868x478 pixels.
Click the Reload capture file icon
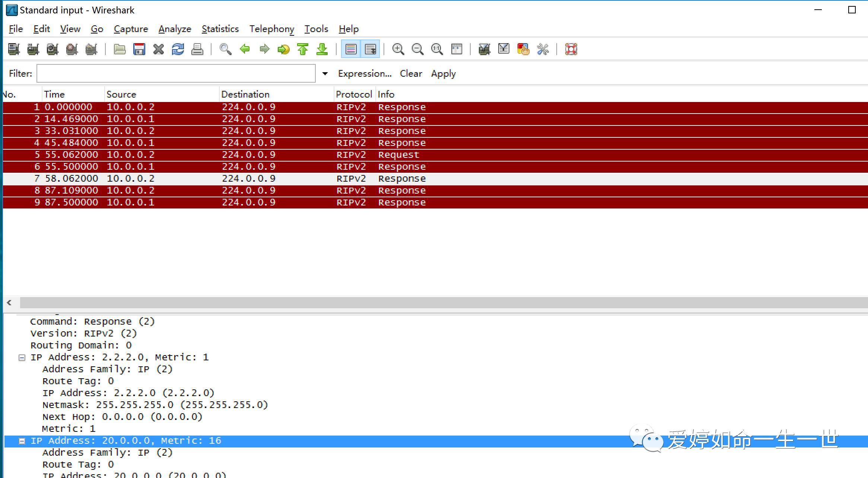point(178,49)
